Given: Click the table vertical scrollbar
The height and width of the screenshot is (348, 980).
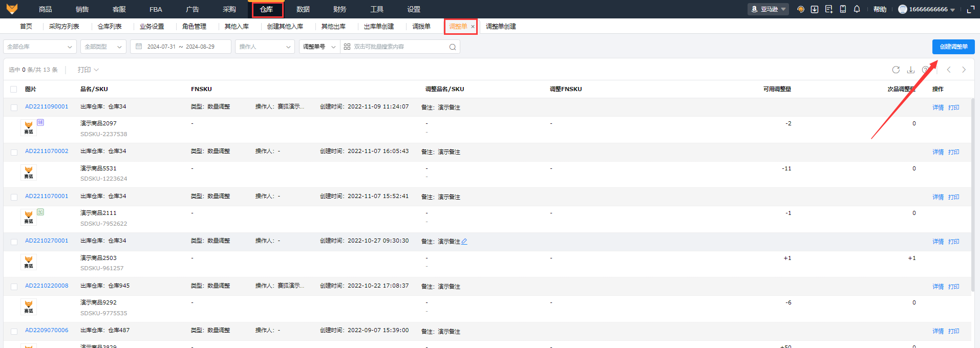Looking at the screenshot, I should (x=973, y=194).
